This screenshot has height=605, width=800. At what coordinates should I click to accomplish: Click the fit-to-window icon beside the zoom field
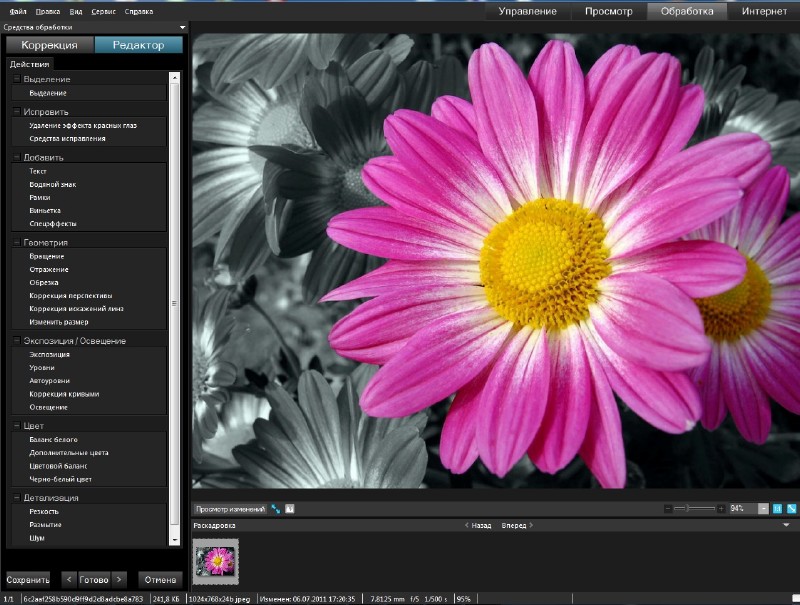pyautogui.click(x=777, y=508)
